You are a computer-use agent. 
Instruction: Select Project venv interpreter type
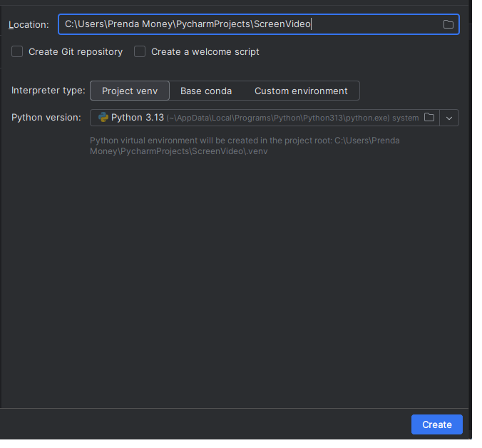(130, 91)
